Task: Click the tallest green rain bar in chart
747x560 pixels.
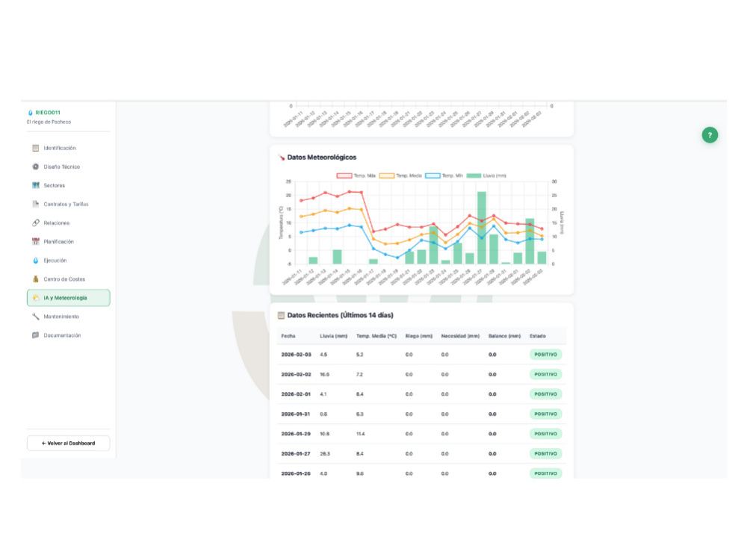Action: click(482, 228)
